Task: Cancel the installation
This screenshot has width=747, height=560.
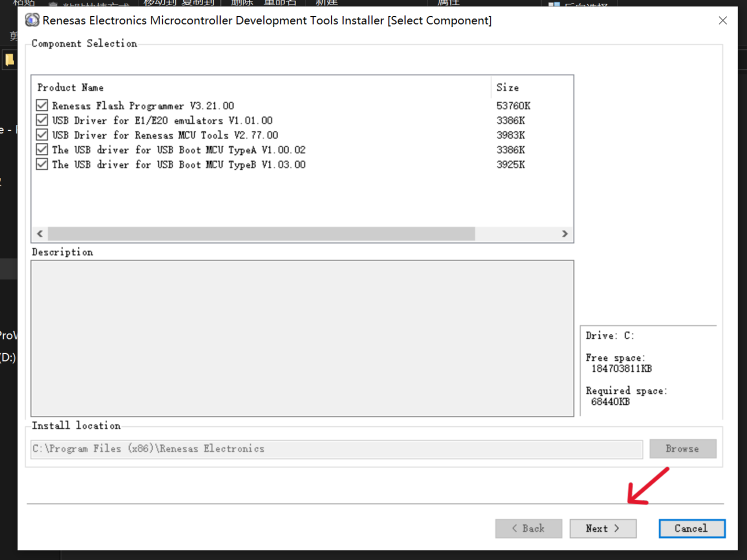Action: pos(692,529)
